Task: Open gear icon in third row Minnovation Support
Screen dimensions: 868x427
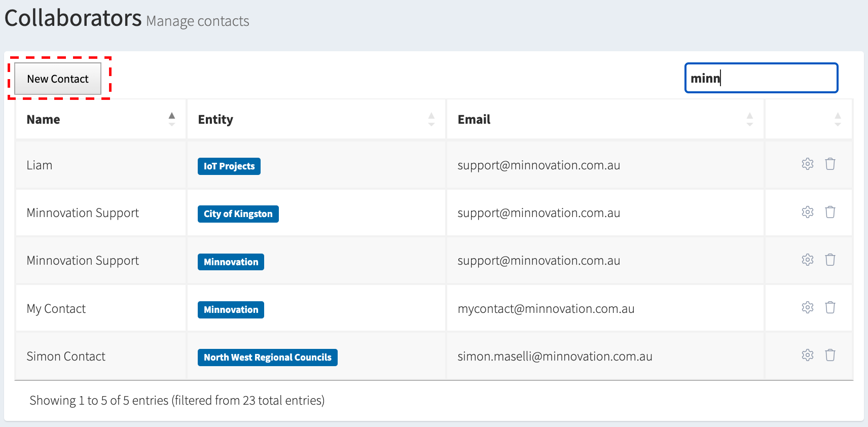Action: pos(807,260)
